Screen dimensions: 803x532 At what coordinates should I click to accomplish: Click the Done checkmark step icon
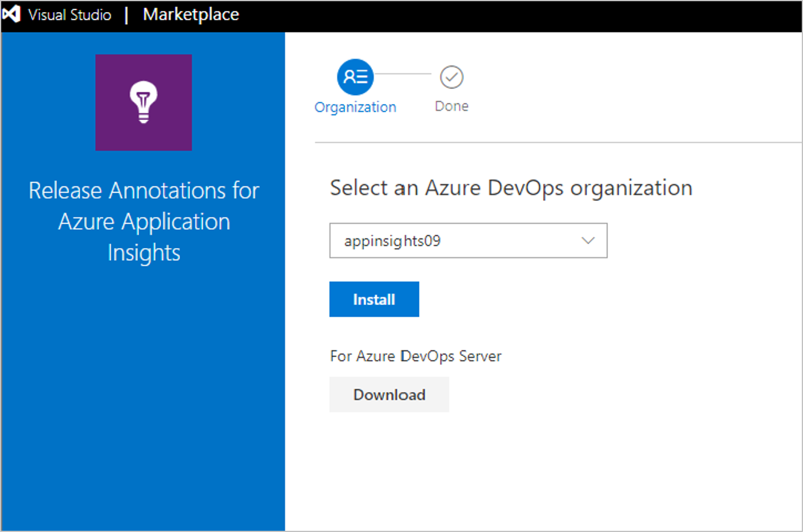(452, 77)
